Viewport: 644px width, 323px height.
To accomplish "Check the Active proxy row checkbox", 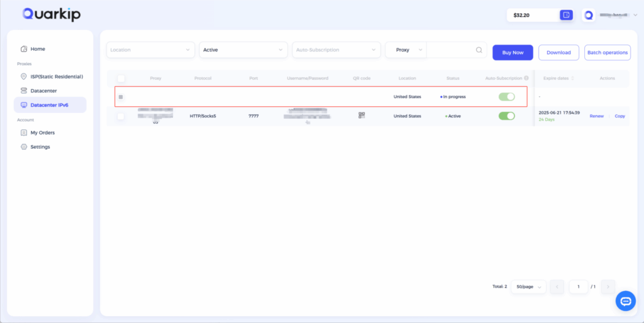I will click(121, 116).
